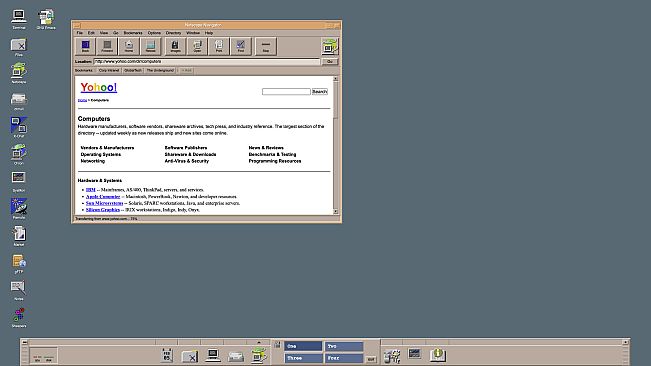
Task: Click Anti-Virus & Security category
Action: click(x=186, y=161)
